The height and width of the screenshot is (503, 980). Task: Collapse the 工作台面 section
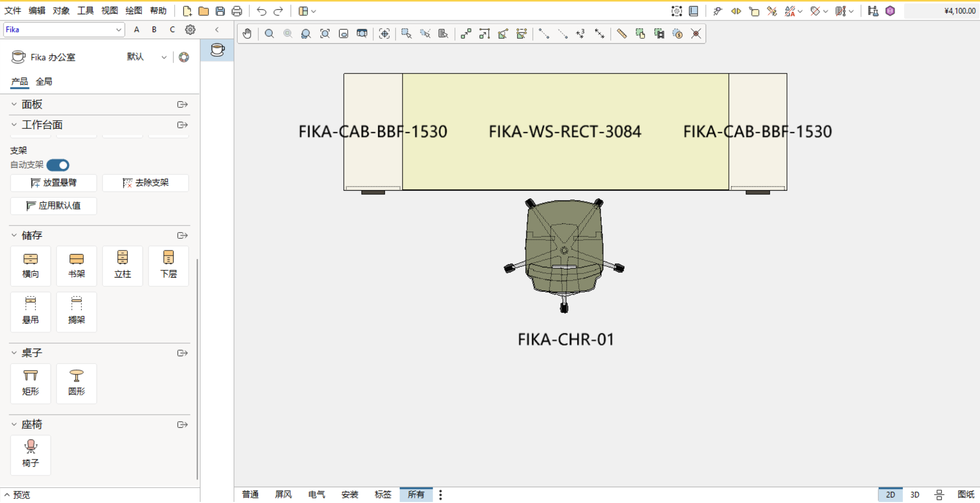14,125
